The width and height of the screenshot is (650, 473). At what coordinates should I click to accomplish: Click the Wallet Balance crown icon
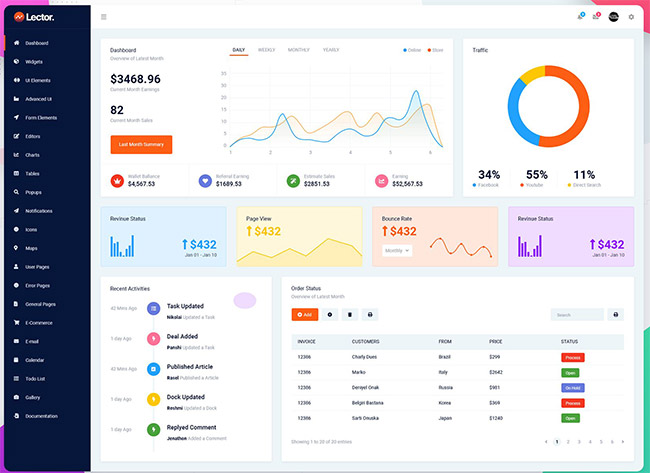pos(118,180)
